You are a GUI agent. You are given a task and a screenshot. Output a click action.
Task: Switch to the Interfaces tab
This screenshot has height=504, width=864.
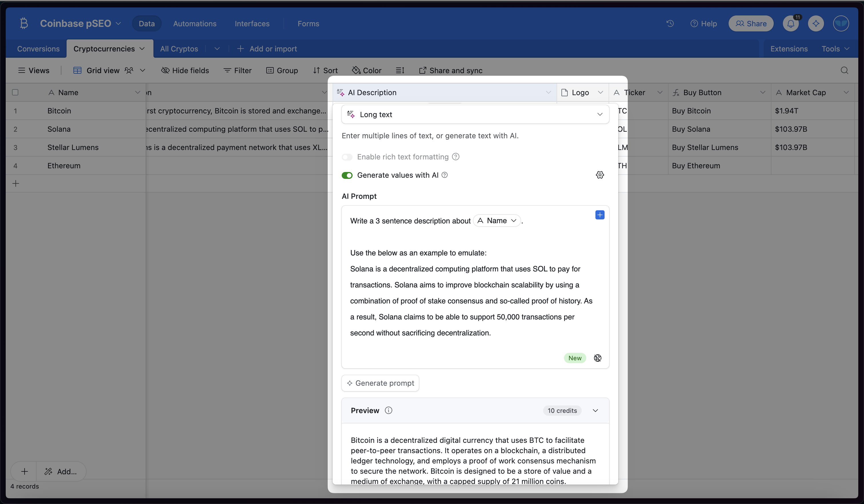[x=252, y=23]
